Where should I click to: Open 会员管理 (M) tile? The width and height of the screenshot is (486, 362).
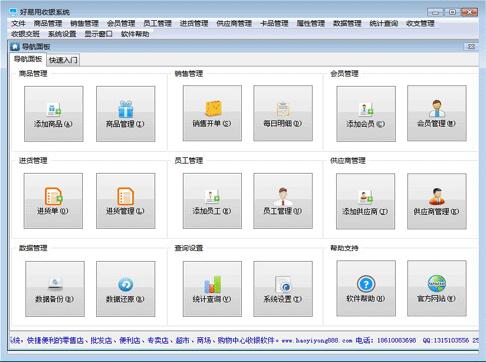[x=437, y=113]
